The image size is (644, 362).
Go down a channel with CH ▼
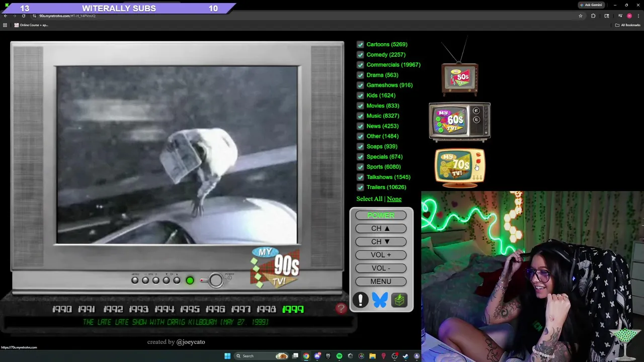(x=381, y=242)
